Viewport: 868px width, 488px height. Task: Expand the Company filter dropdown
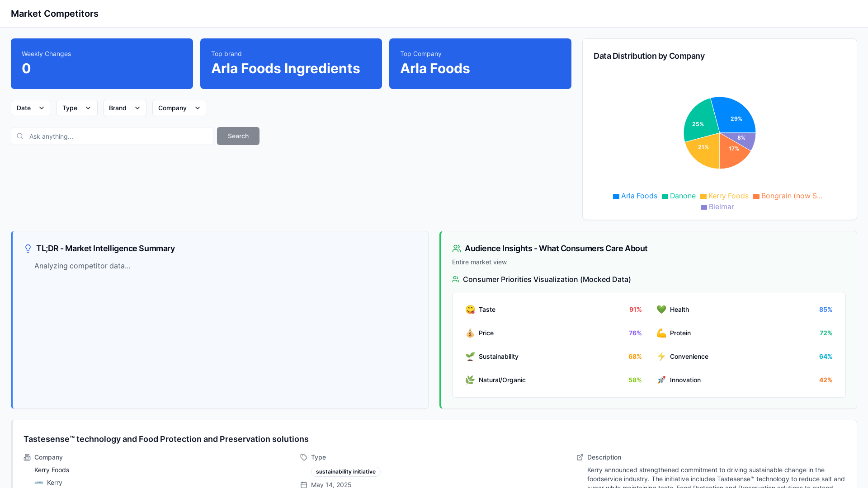click(x=179, y=108)
